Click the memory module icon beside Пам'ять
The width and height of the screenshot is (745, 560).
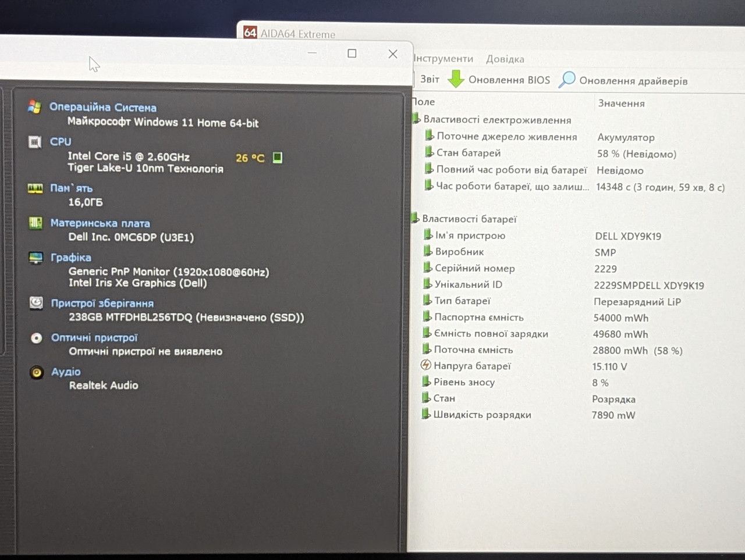36,188
